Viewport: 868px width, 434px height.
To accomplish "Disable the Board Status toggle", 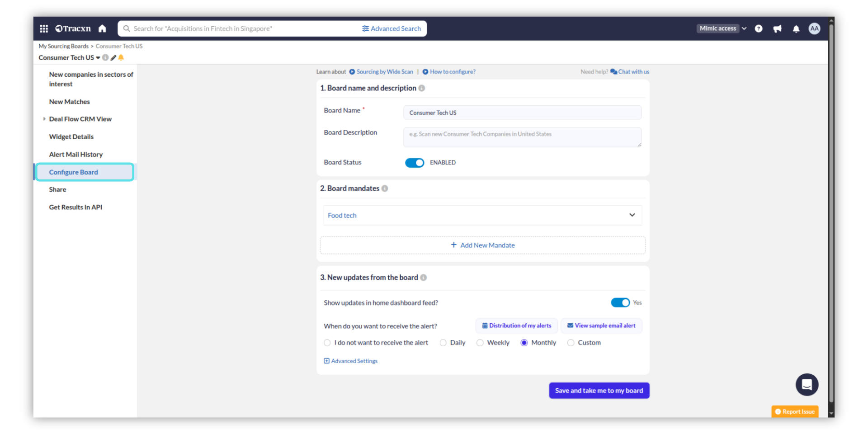I will click(414, 163).
